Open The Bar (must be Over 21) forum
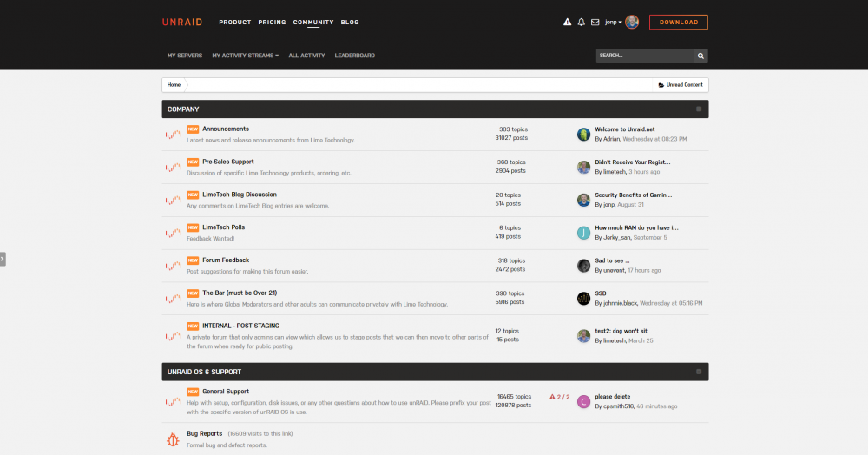Image resolution: width=868 pixels, height=455 pixels. (x=240, y=293)
